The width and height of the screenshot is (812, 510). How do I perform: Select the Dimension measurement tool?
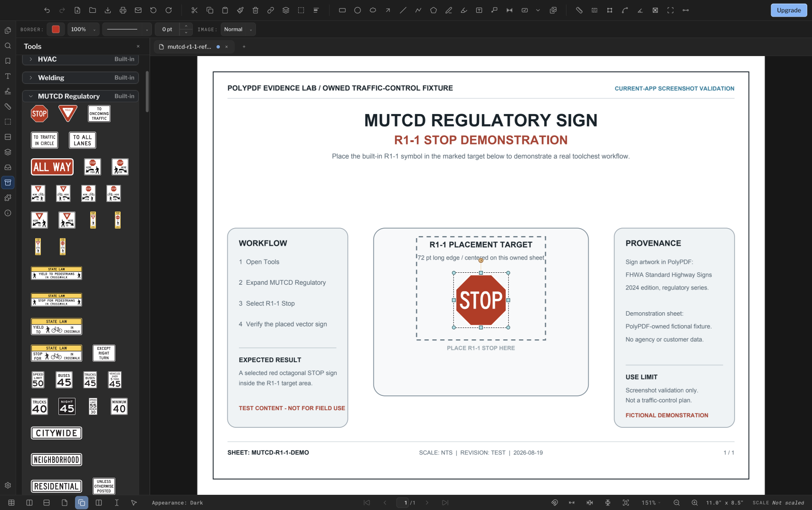pos(510,10)
